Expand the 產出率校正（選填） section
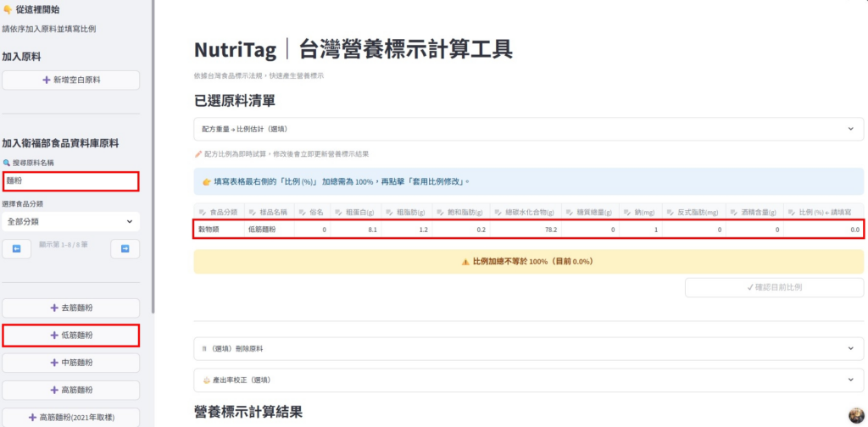868x427 pixels. [529, 380]
